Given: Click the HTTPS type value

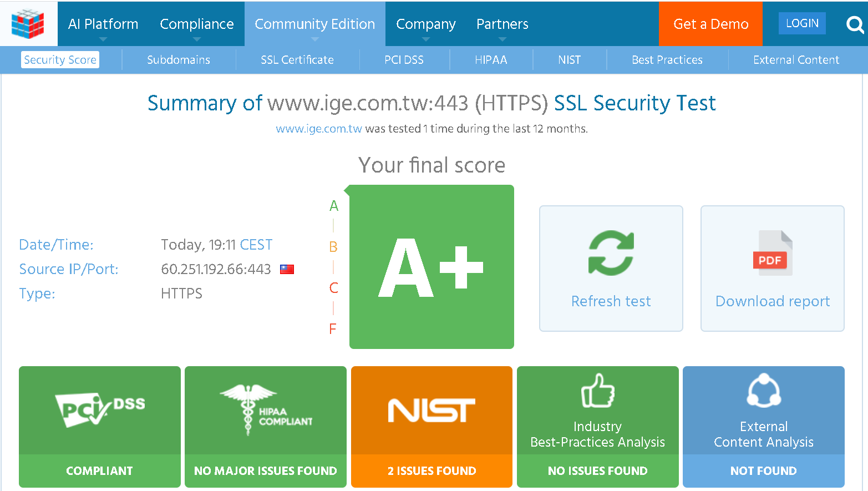Looking at the screenshot, I should click(181, 293).
